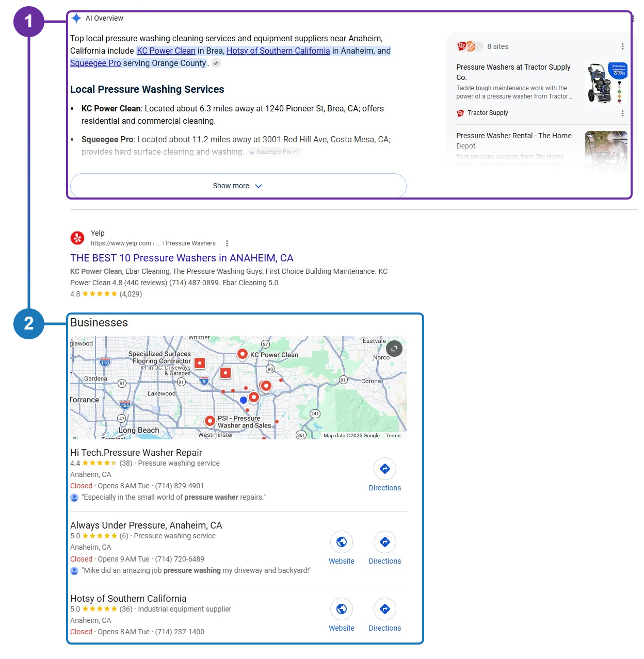Viewport: 644px width, 659px height.
Task: Click KC Power Clean map pin
Action: 242,354
